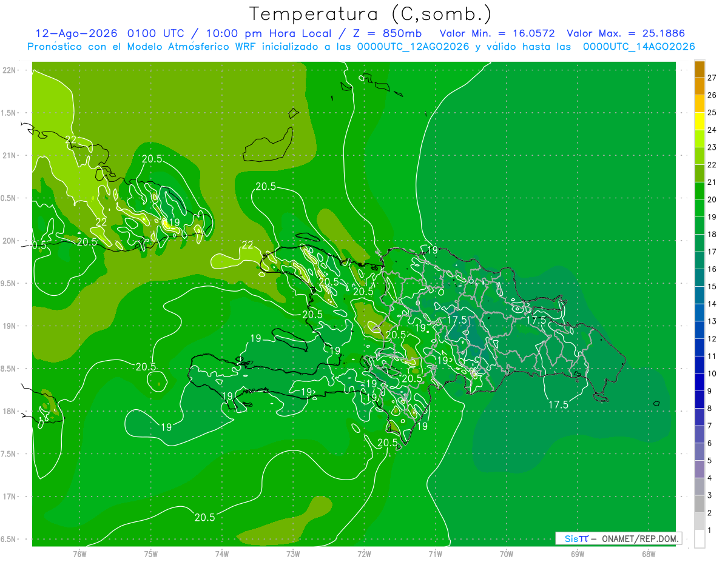728x562 pixels.
Task: Click the title "Temperatura (C,somb.)"
Action: tap(371, 14)
